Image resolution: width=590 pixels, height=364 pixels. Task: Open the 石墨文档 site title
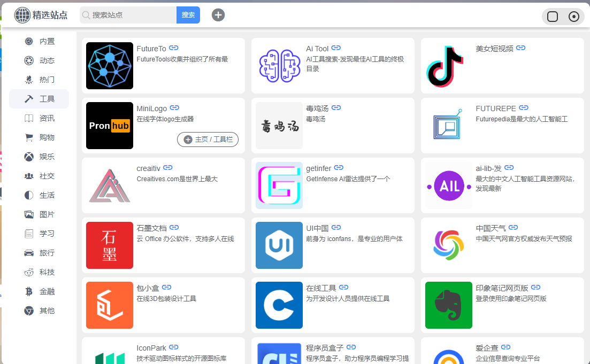tap(151, 228)
